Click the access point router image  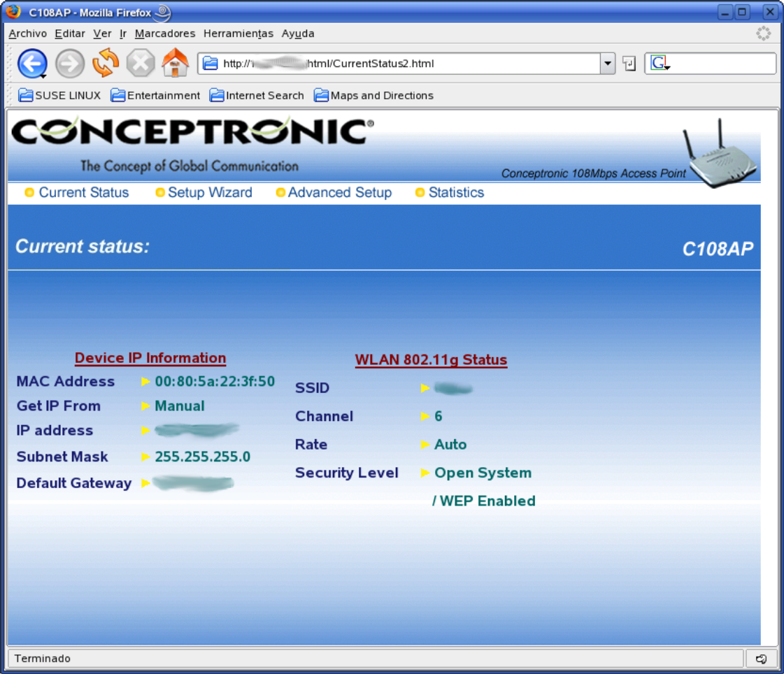(720, 152)
